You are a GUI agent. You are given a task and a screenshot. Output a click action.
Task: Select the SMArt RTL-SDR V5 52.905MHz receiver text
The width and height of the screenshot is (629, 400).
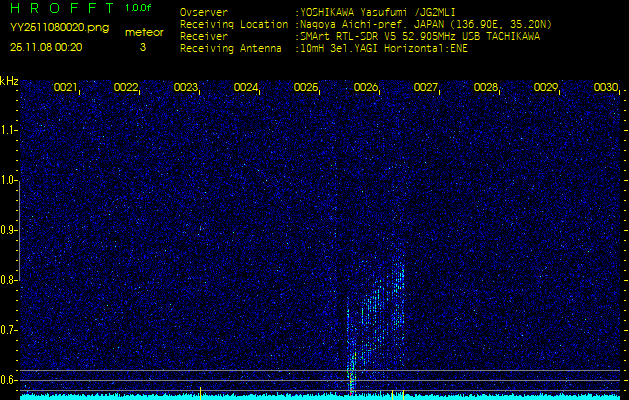[420, 37]
